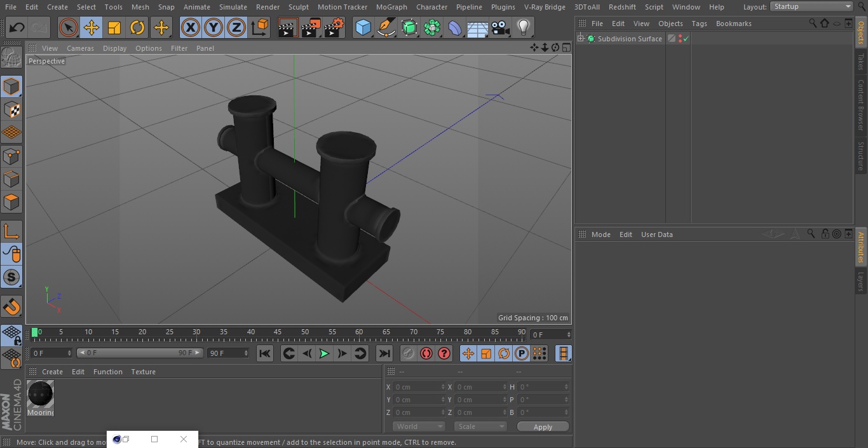Open the Scale size mode dropdown
This screenshot has width=868, height=448.
(480, 426)
